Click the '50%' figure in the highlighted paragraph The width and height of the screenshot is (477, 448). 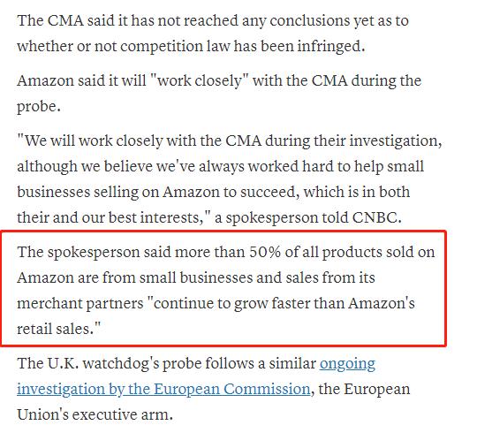[265, 253]
